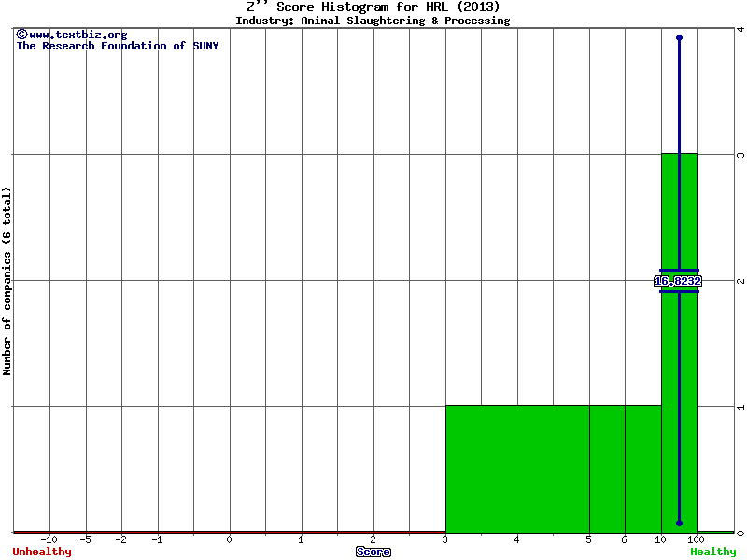Click the right y-axis label 4
Image resolution: width=747 pixels, height=560 pixels.
coord(740,30)
